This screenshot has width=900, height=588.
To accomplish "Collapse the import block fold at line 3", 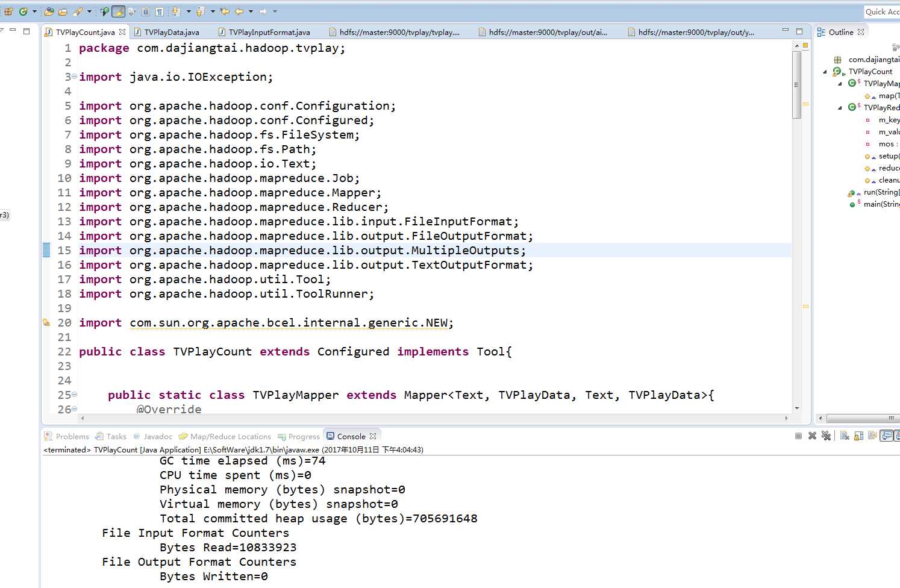I will [75, 77].
